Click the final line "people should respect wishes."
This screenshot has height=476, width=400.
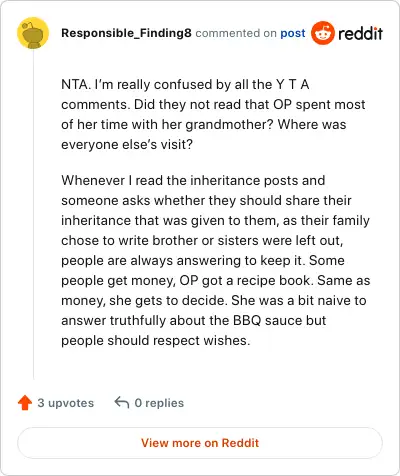[x=156, y=340]
